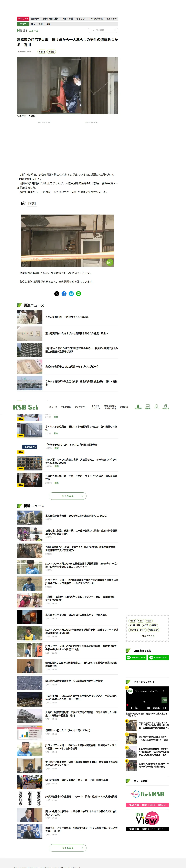The width and height of the screenshot is (186, 868).
Task: Share the article on X
Action: [57, 294]
